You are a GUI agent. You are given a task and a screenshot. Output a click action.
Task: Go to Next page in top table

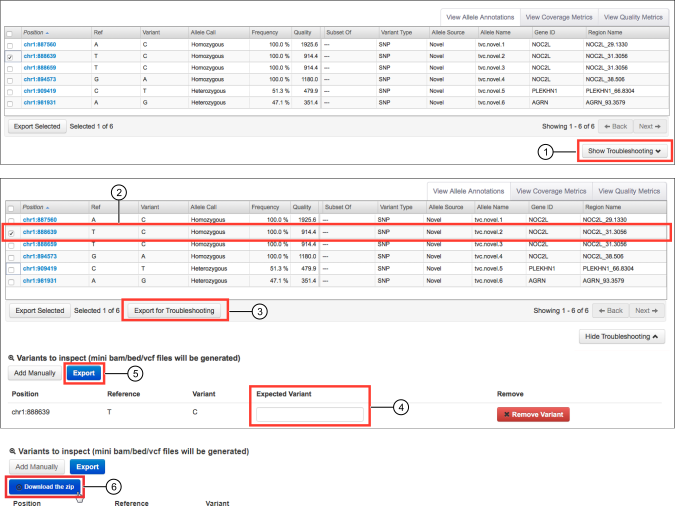click(x=650, y=127)
